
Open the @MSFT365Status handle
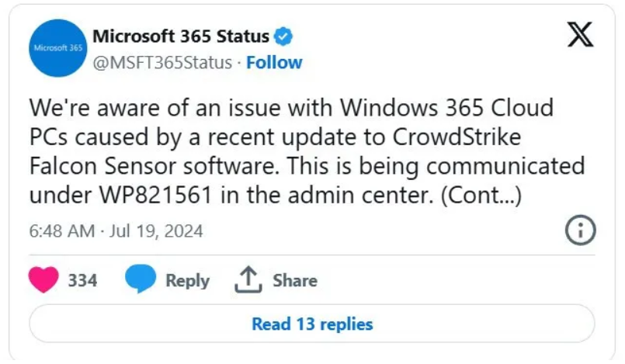[x=162, y=63]
